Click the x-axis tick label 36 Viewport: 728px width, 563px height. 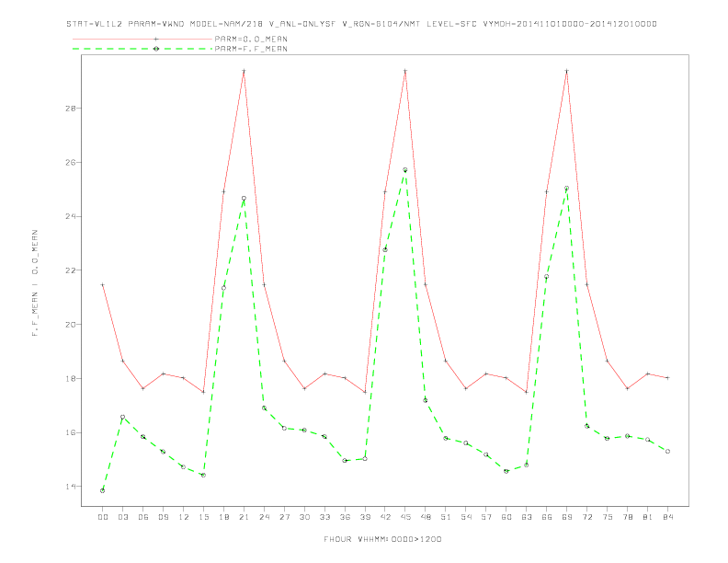tap(345, 517)
